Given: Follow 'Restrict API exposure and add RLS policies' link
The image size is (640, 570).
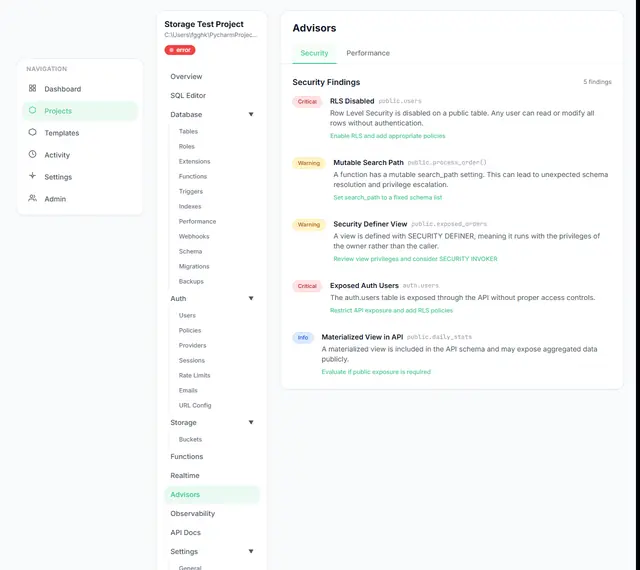Looking at the screenshot, I should (391, 311).
